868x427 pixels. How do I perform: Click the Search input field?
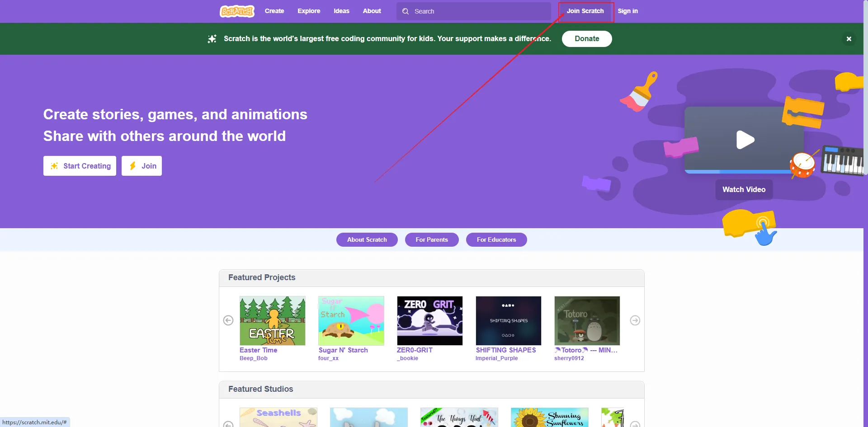(473, 11)
